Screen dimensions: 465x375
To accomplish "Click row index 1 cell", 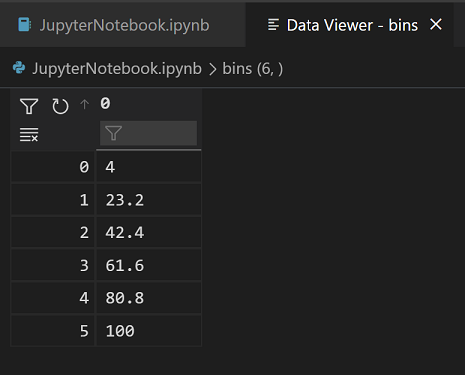I will click(53, 200).
